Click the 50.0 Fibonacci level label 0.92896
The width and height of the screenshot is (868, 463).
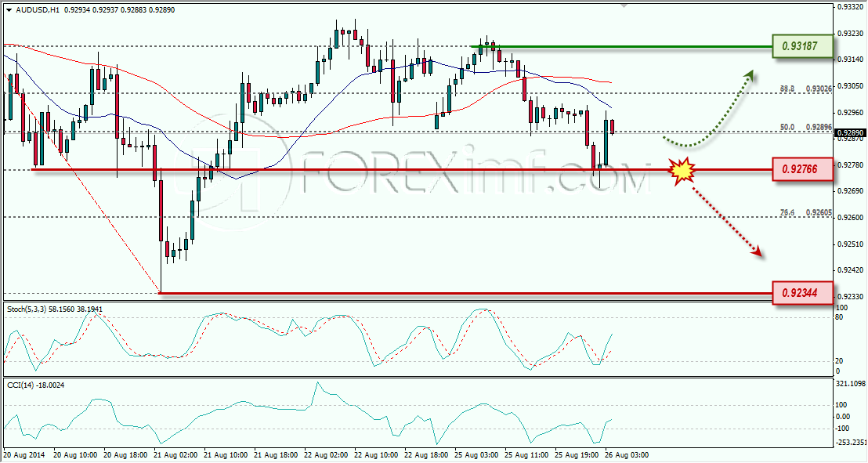(x=805, y=127)
